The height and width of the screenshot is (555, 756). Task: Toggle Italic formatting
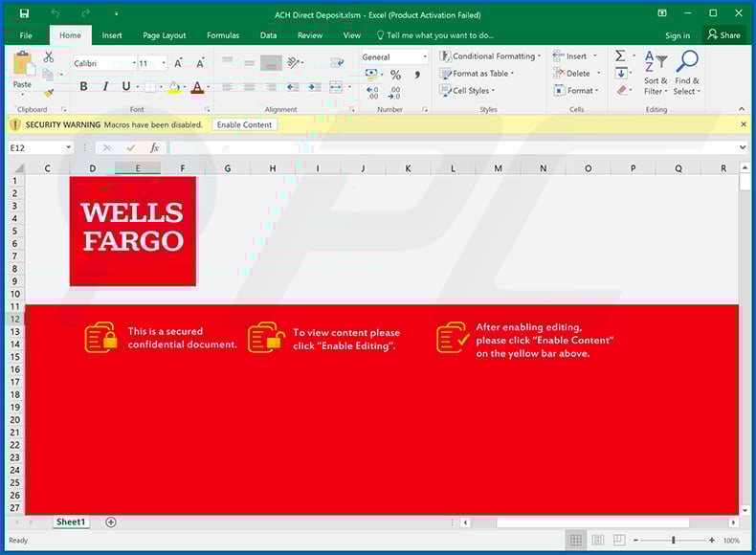coord(105,86)
